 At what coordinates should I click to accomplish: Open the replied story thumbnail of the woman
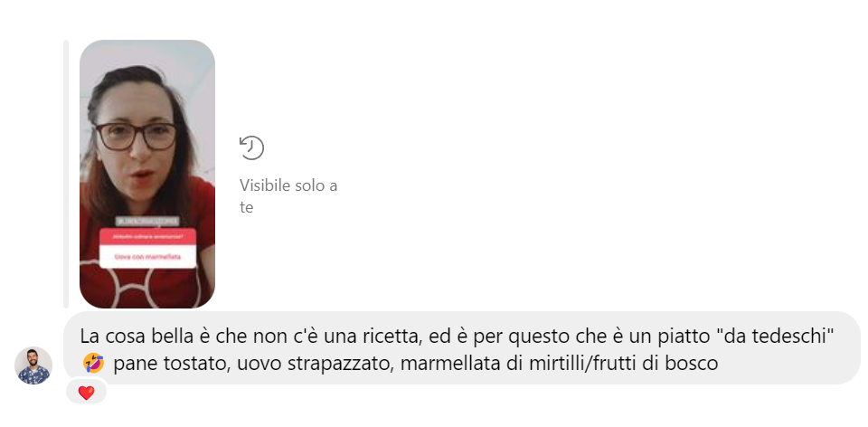147,174
